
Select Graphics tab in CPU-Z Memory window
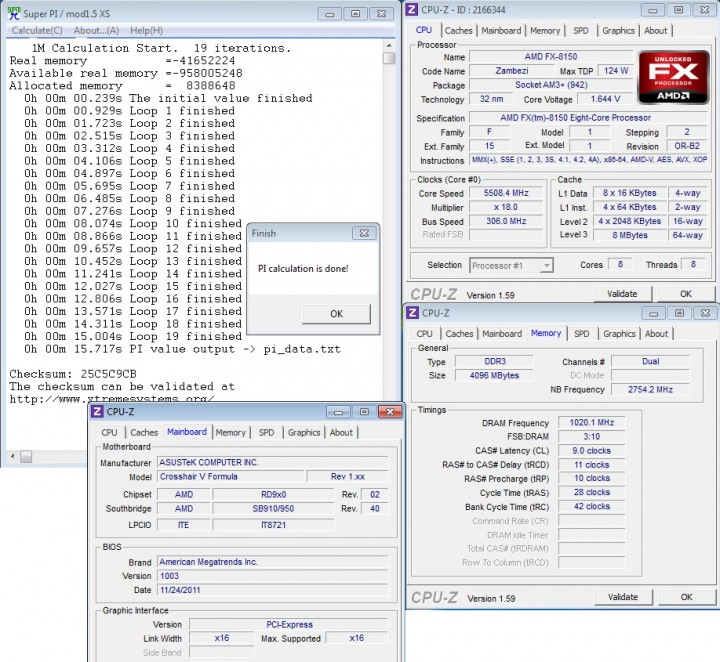tap(619, 334)
